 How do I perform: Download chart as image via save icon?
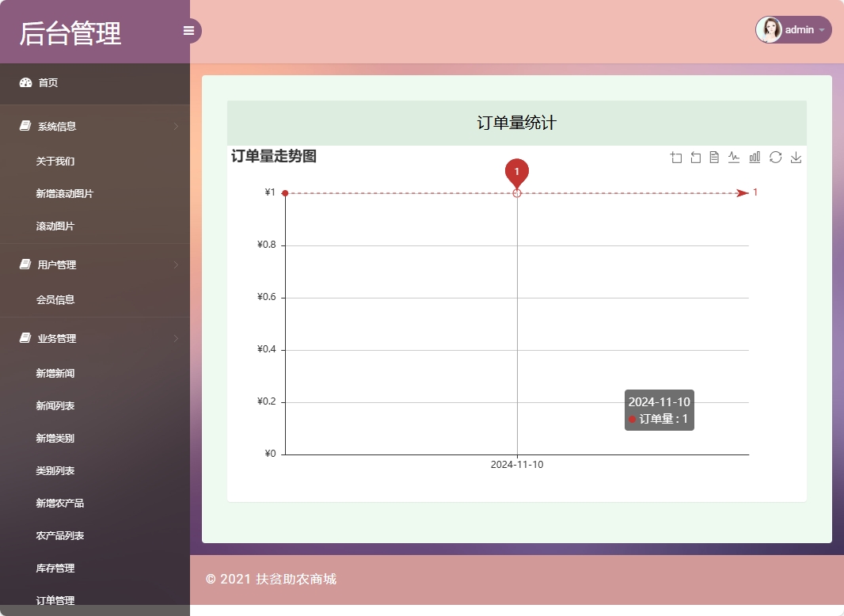coord(795,157)
